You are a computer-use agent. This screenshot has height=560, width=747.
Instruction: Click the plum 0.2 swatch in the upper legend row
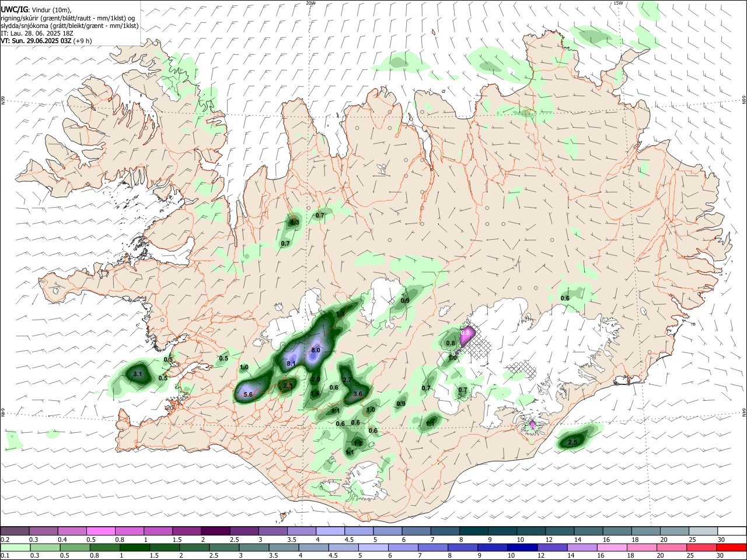point(15,531)
